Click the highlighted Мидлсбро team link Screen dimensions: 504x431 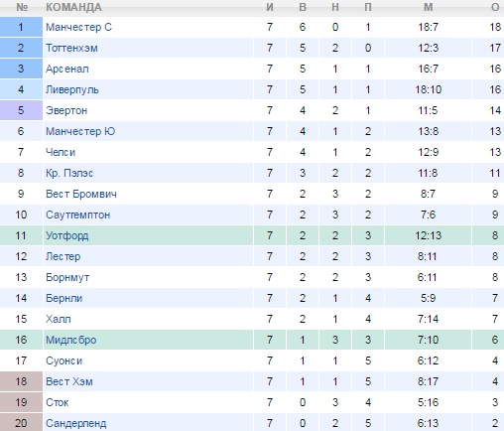pos(71,340)
